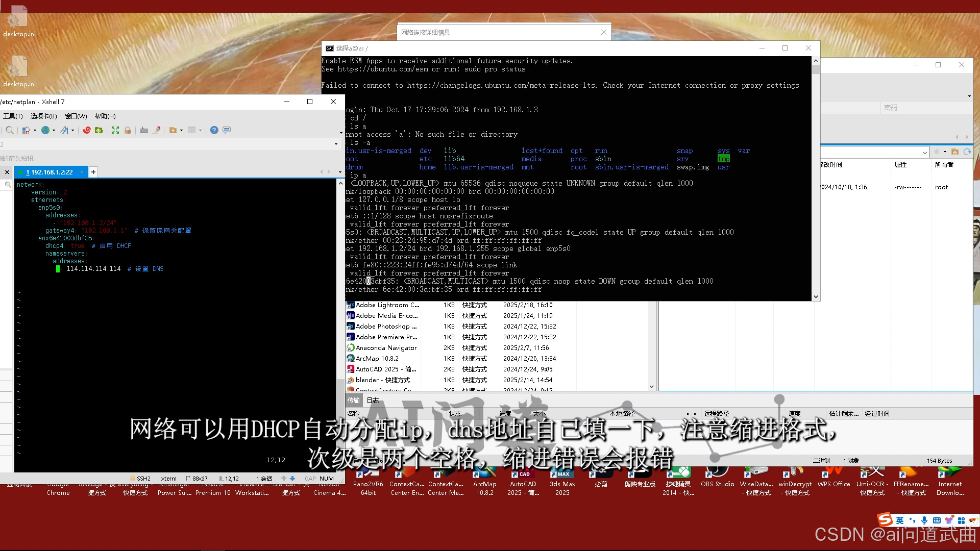Click the favorites star icon in Xftp remote pane

[x=937, y=152]
